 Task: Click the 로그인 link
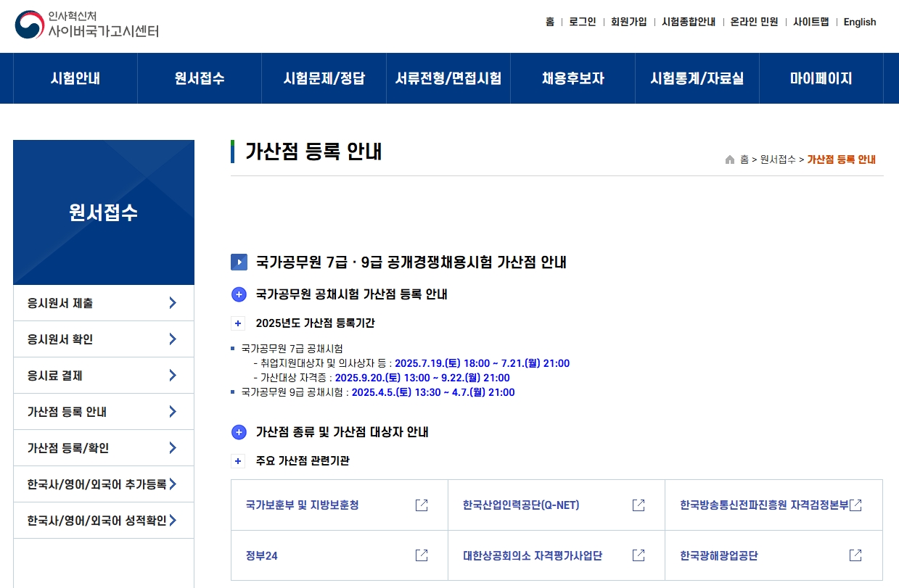(x=583, y=22)
